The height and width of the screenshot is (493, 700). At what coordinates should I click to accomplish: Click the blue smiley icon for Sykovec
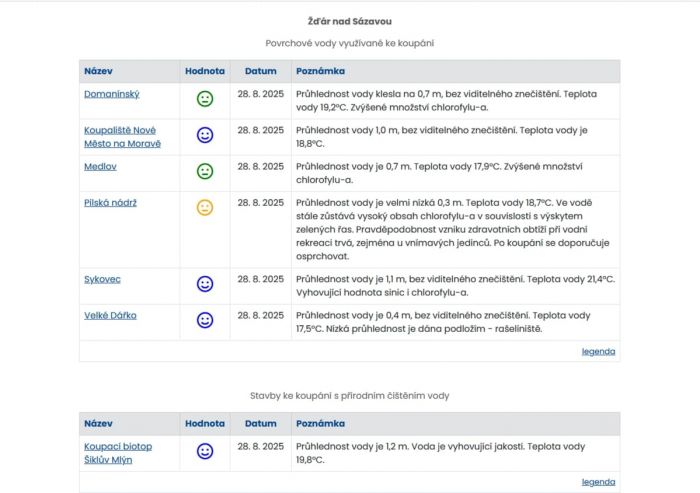205,284
